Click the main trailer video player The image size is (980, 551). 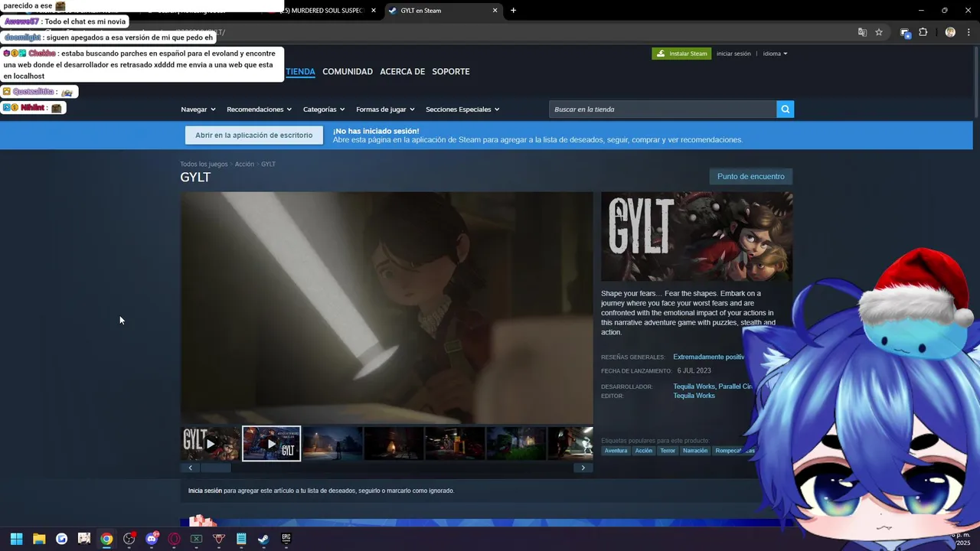[387, 308]
